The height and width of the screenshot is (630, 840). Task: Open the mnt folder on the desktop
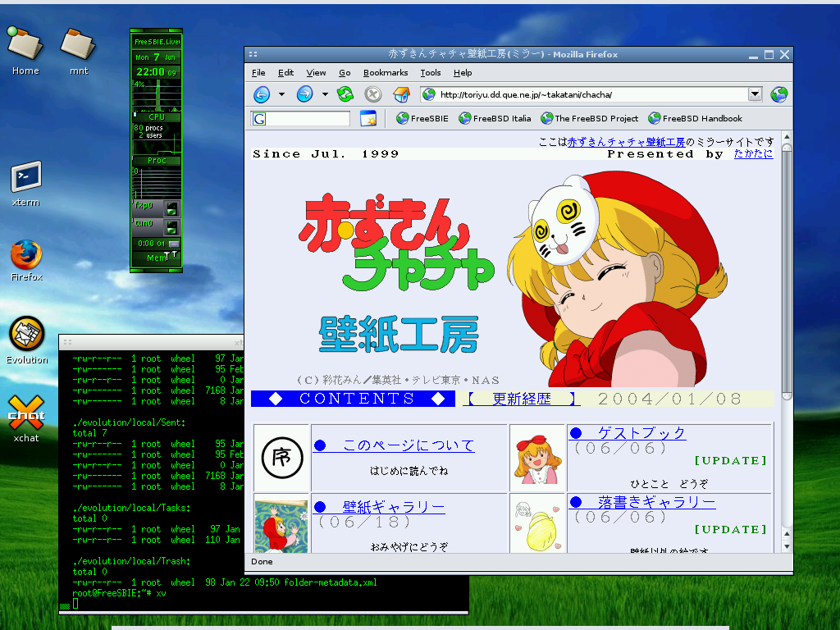78,52
